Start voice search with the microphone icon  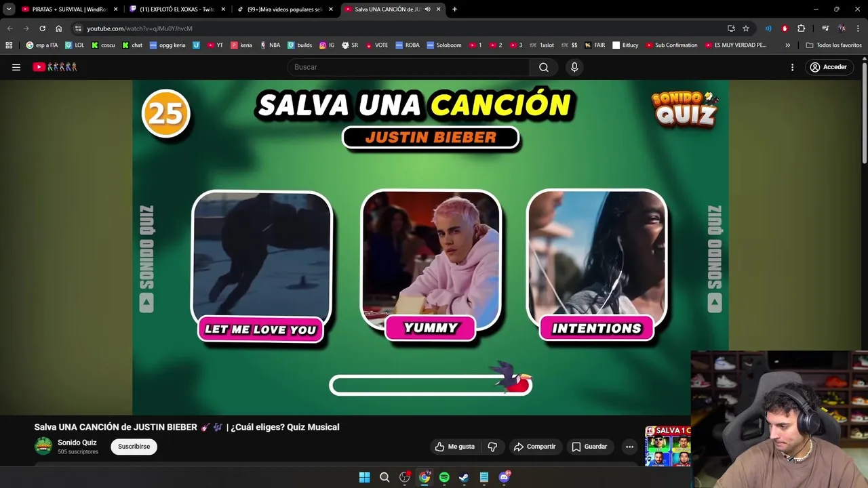(574, 67)
